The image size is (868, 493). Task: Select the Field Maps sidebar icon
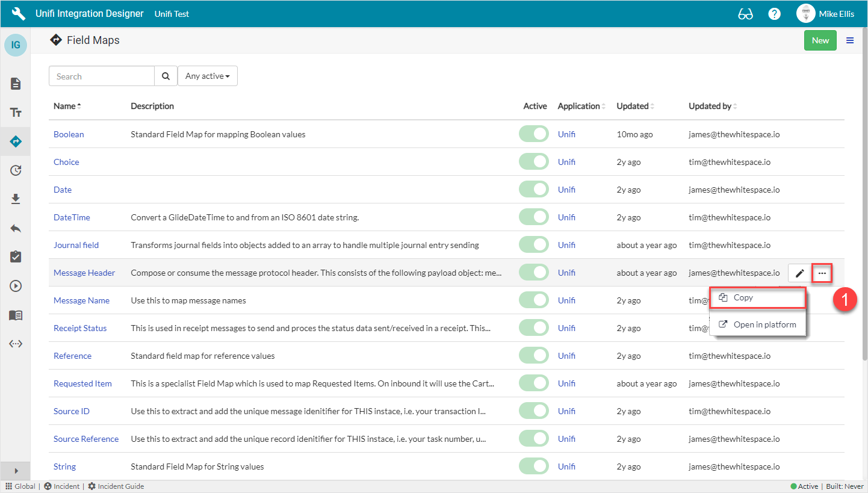pyautogui.click(x=16, y=141)
